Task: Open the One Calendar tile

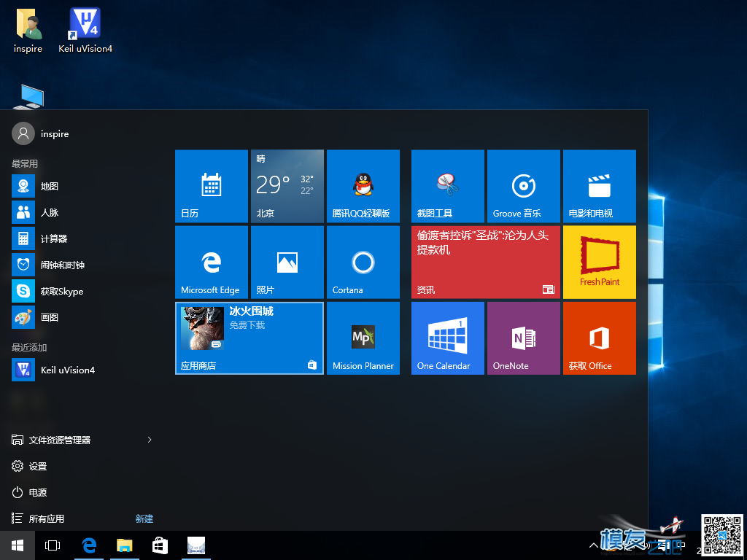Action: click(x=448, y=338)
